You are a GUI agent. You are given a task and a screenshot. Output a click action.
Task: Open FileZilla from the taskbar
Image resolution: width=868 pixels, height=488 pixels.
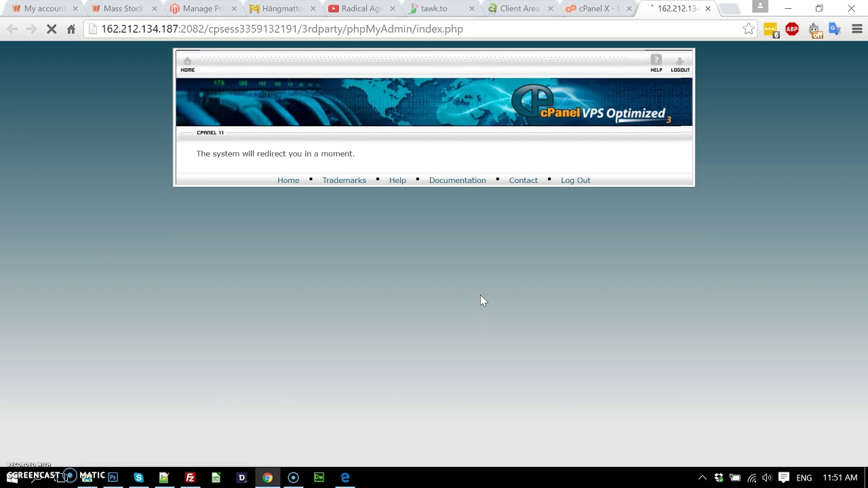click(190, 477)
